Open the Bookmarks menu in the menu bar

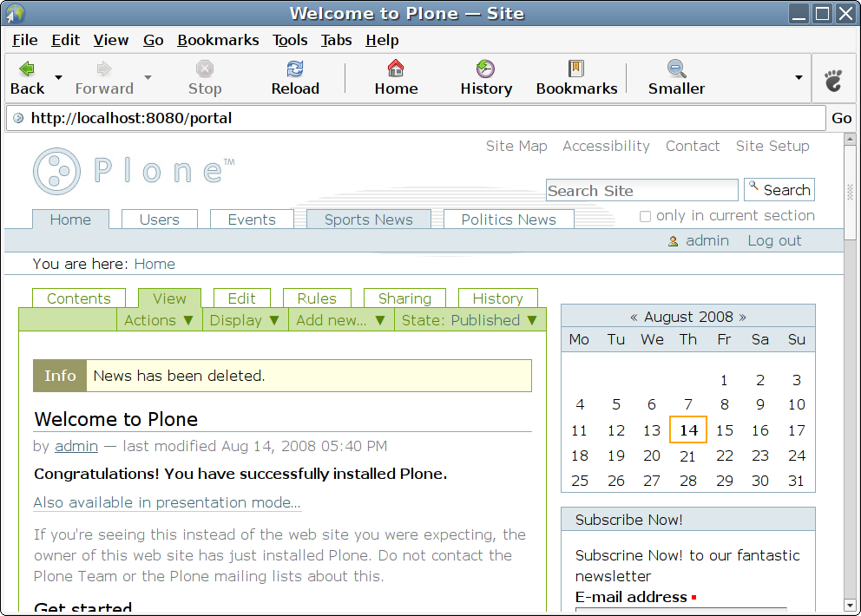pos(218,40)
